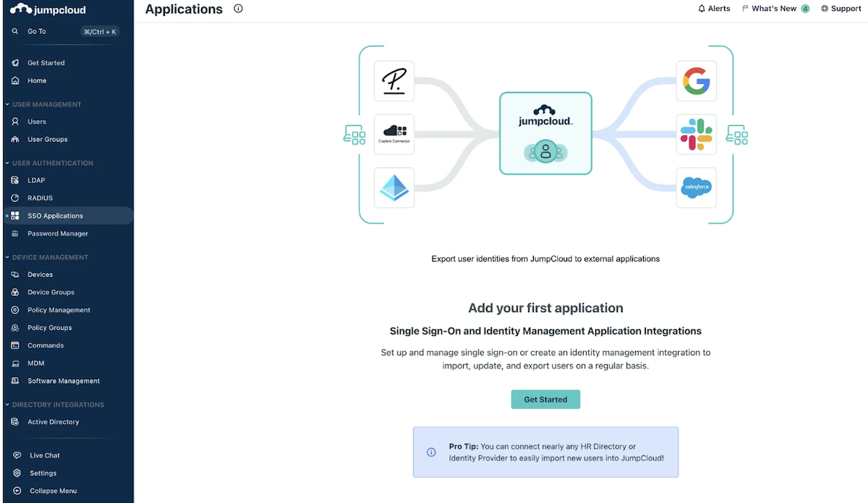Open the LDAP configuration page
Viewport: 868px width, 503px height.
pyautogui.click(x=35, y=179)
